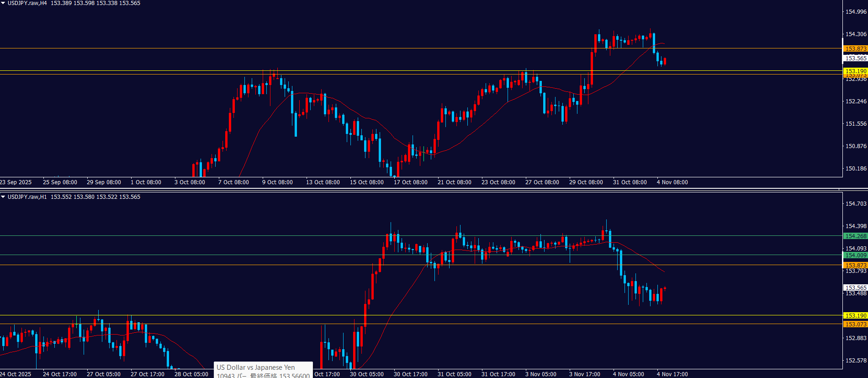Select the orange 153.873 label in H4 chart
Screen dimensions: 868x378
tap(855, 49)
